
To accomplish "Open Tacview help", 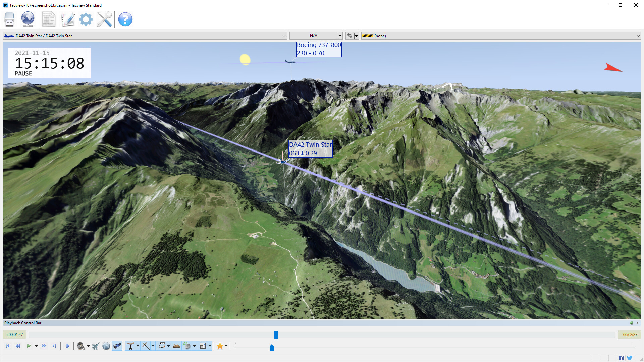I will click(125, 19).
